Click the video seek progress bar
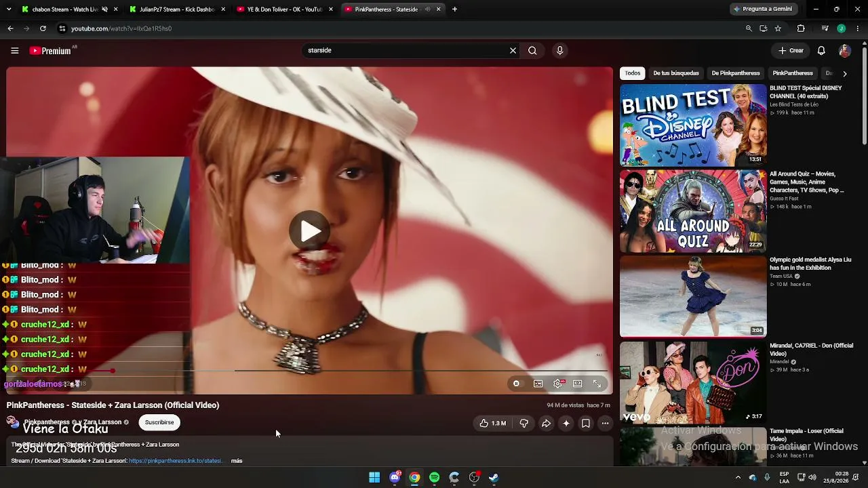The width and height of the screenshot is (868, 488). 309,371
